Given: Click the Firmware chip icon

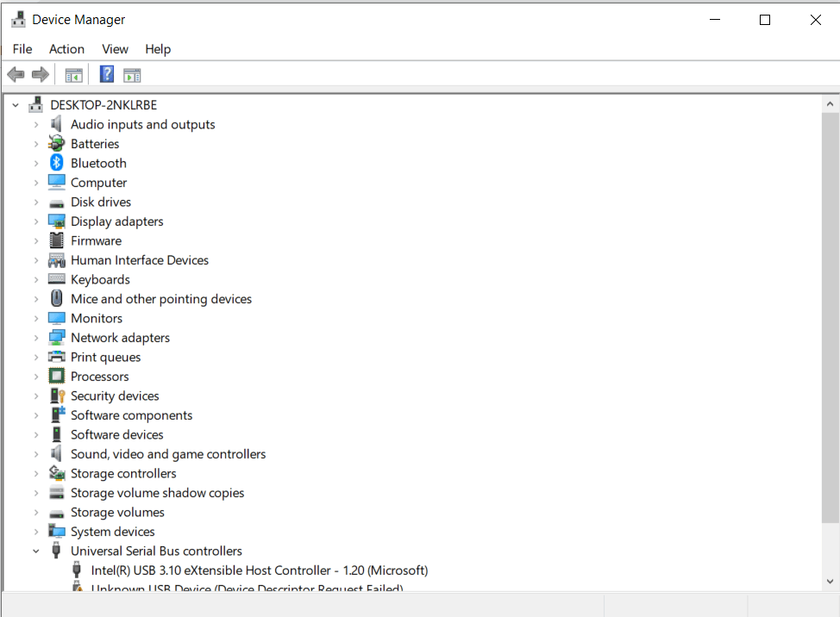Looking at the screenshot, I should pyautogui.click(x=56, y=240).
